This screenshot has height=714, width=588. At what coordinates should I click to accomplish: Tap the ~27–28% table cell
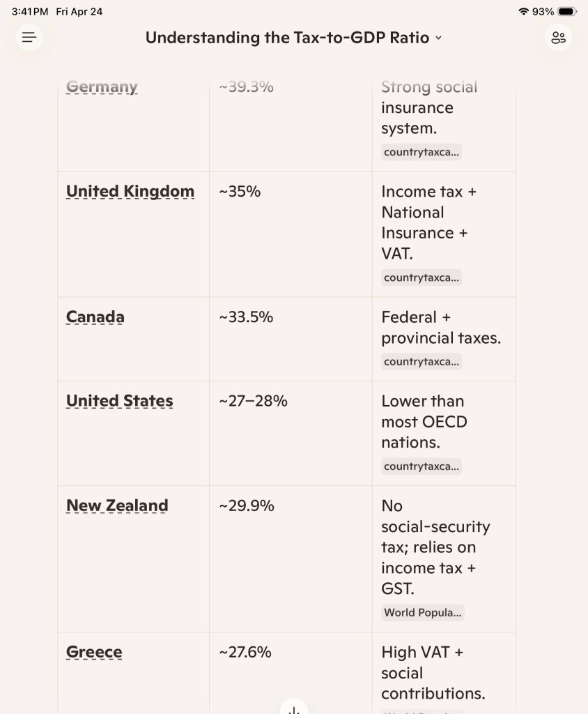(253, 401)
